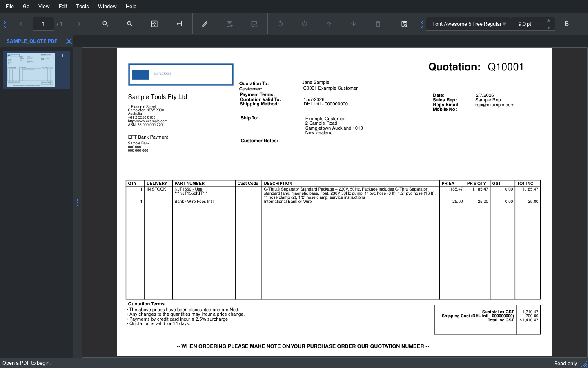This screenshot has width=588, height=368.
Task: Click the Bank / Wire Fees Int'l cell
Action: [x=194, y=202]
